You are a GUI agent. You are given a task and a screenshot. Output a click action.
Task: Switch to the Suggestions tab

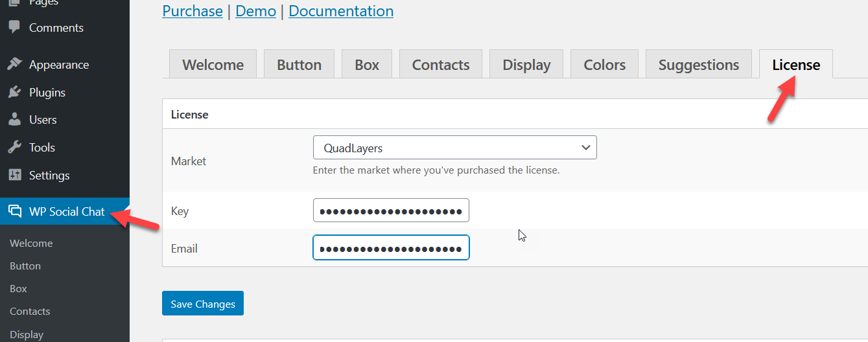(x=699, y=64)
